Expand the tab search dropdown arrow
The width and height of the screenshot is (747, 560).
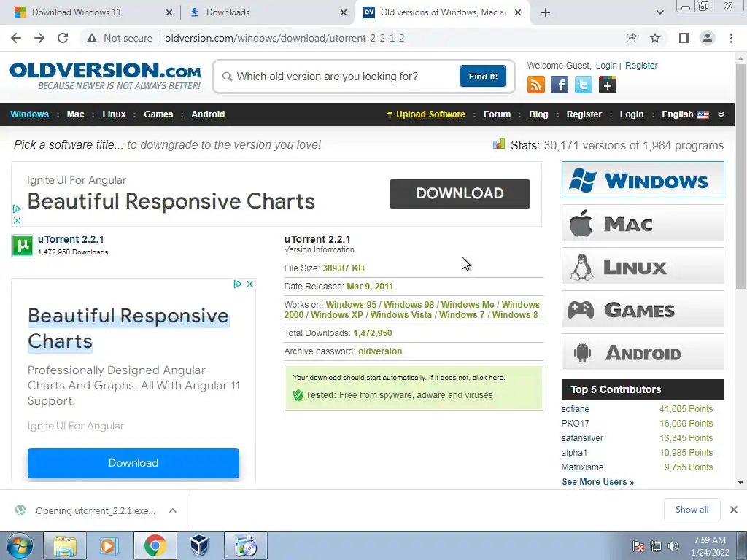coord(659,12)
